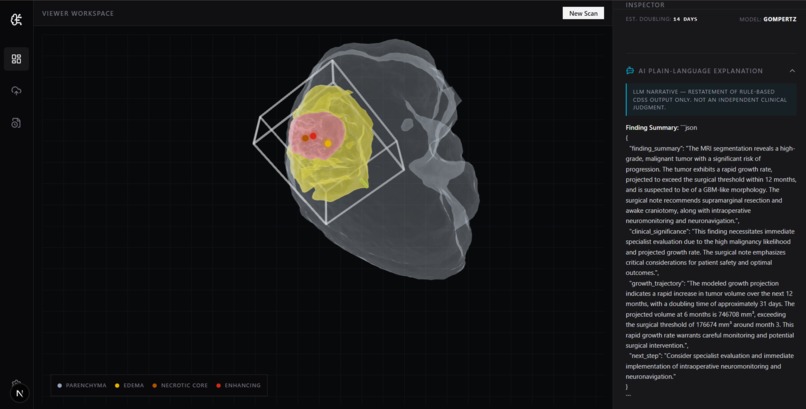Click the "next_step" paragraph text
This screenshot has width=806, height=409.
coord(711,366)
